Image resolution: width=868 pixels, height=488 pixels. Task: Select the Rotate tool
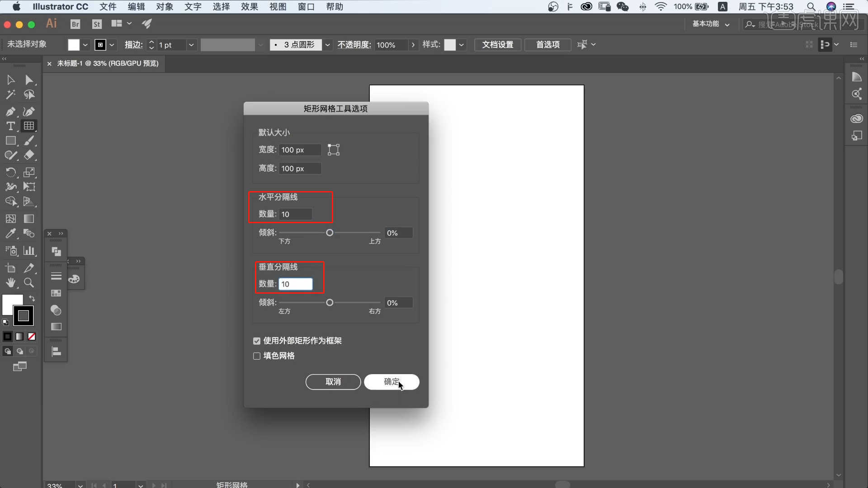point(11,172)
